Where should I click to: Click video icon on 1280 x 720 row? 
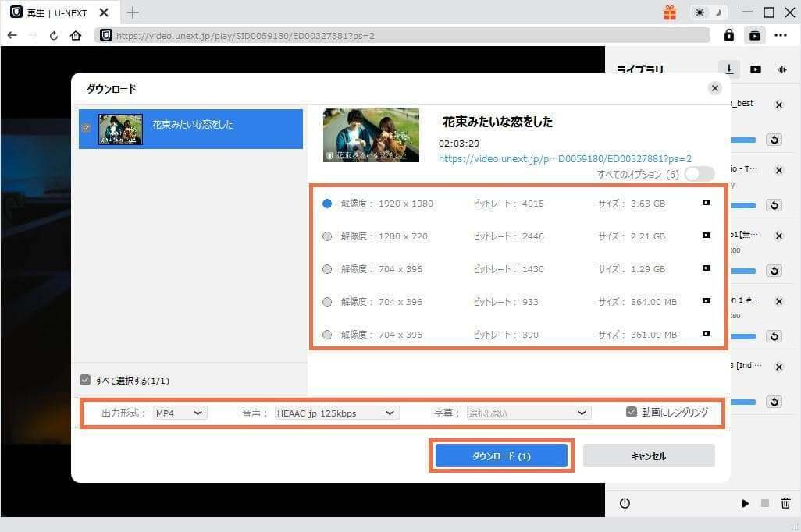coord(706,236)
